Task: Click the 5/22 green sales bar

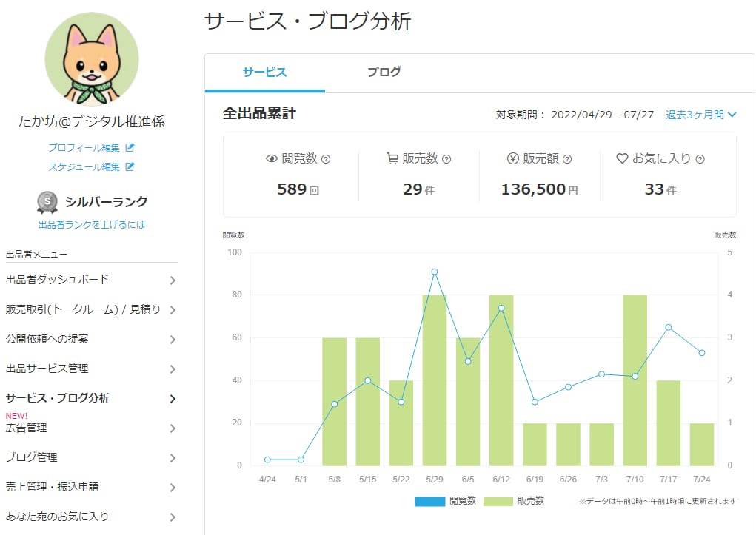Action: click(x=401, y=423)
